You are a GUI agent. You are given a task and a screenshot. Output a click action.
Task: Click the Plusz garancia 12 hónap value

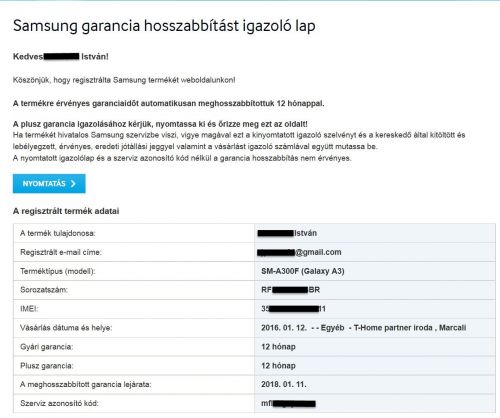278,366
